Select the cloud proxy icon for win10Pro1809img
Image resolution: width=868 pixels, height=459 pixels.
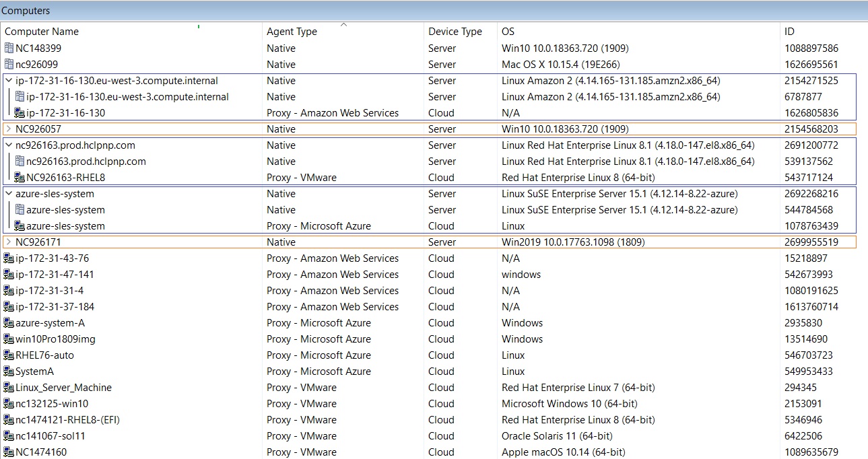(x=9, y=339)
